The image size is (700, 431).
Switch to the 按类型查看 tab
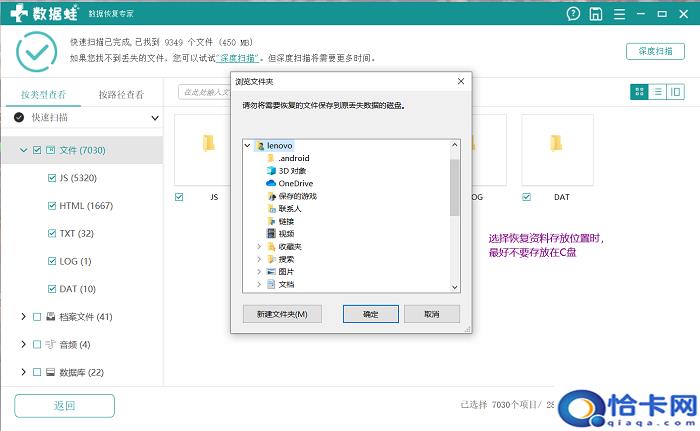(x=43, y=95)
